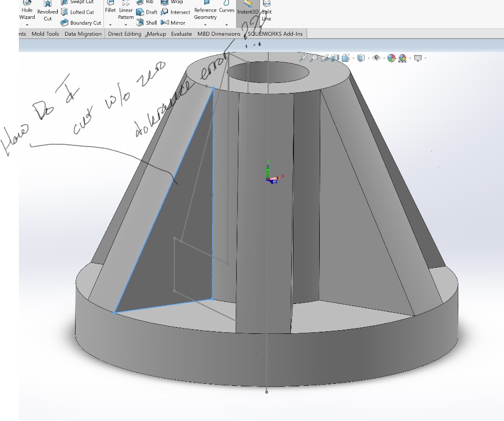Select the Previous View icon
This screenshot has height=421, width=504.
(x=325, y=58)
